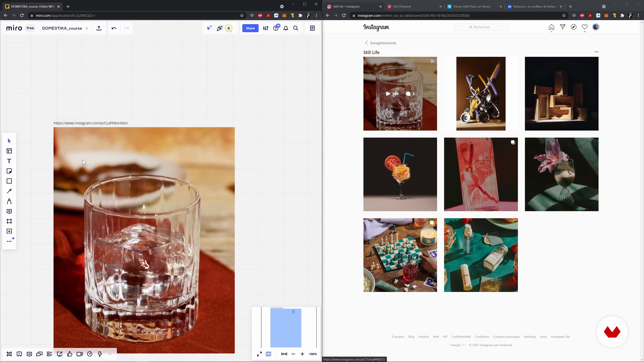
Task: Enter fullscreen mode in Miro
Action: (259, 354)
